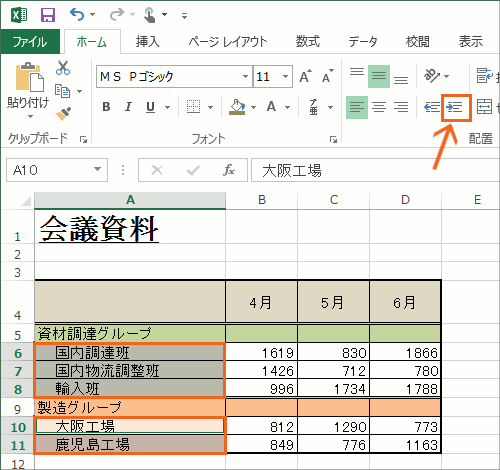Open the font size dropdown arrow
Image resolution: width=500 pixels, height=470 pixels.
point(285,76)
